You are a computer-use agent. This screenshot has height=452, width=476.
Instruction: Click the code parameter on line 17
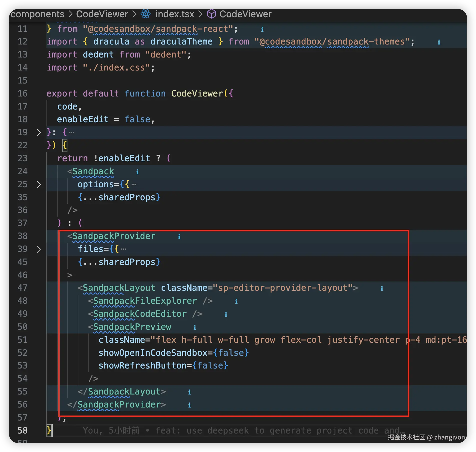pyautogui.click(x=67, y=106)
